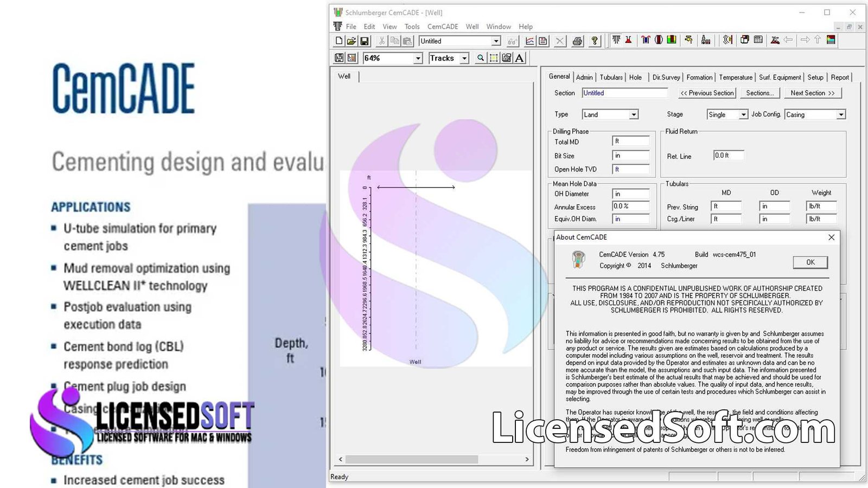The height and width of the screenshot is (488, 868).
Task: Open the Tools menu
Action: click(412, 27)
